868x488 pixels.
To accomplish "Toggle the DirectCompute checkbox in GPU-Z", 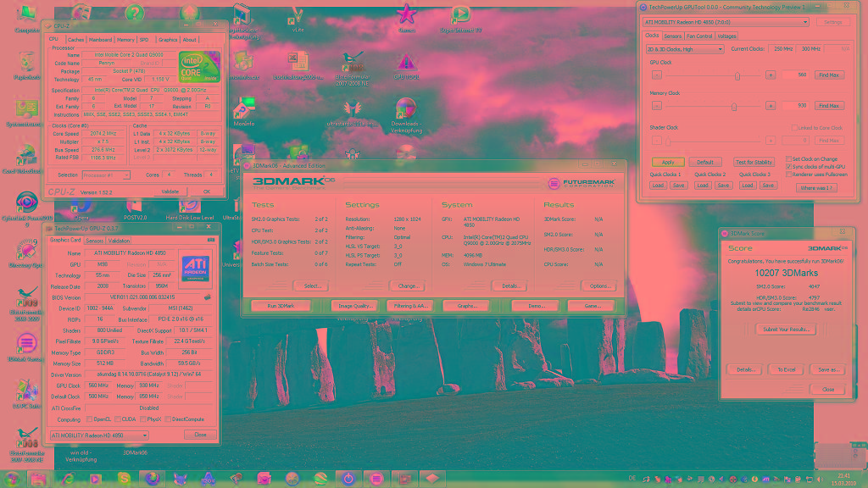I will coord(169,419).
